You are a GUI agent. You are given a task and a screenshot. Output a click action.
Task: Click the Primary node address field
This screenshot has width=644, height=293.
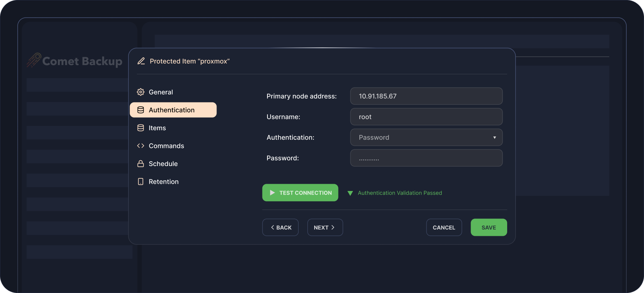coord(426,96)
